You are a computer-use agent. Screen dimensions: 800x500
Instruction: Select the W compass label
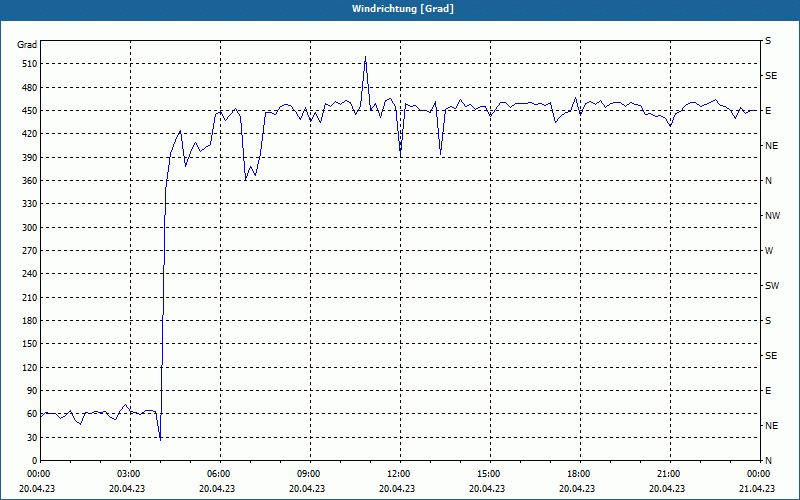(769, 251)
